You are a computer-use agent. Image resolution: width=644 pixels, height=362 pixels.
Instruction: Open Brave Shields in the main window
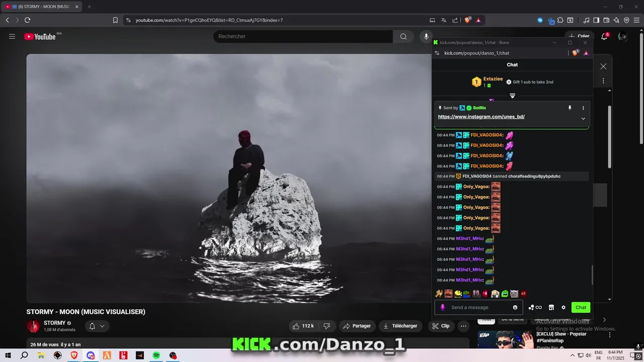coord(467,20)
